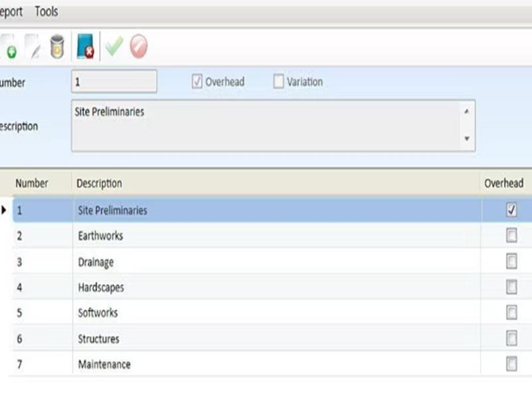532x399 pixels.
Task: Check Overhead for Softworks row
Action: [x=511, y=313]
